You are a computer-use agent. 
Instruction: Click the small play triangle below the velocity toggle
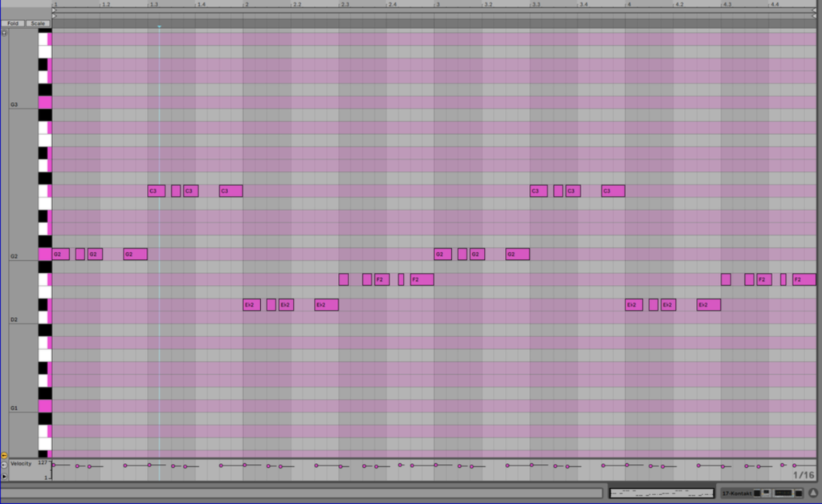click(4, 476)
